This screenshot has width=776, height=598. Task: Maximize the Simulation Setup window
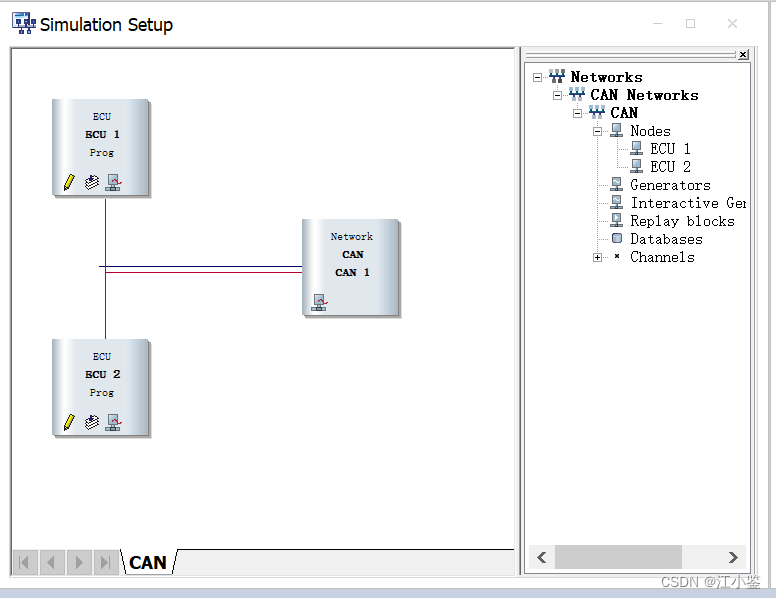[690, 23]
